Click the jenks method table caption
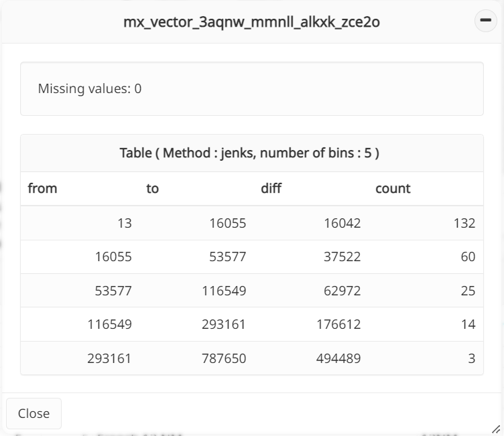Image resolution: width=504 pixels, height=436 pixels. [249, 153]
